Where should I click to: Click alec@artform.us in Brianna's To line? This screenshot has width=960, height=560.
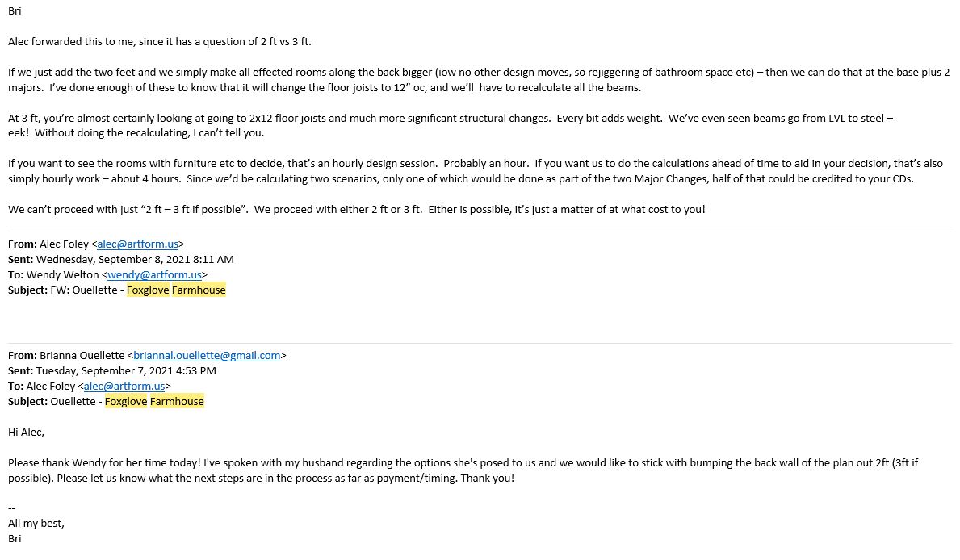pos(124,387)
